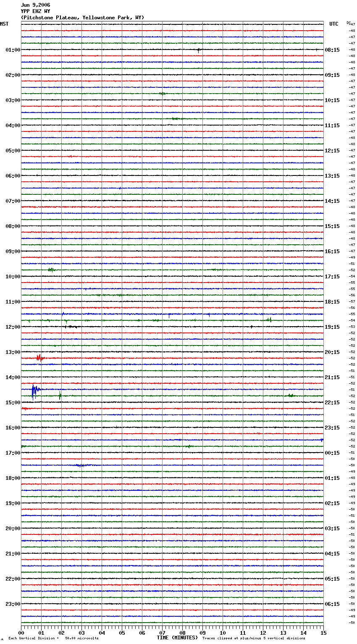Click the large blue seismic event after 14:00
The width and height of the screenshot is (357, 644).
(x=35, y=390)
